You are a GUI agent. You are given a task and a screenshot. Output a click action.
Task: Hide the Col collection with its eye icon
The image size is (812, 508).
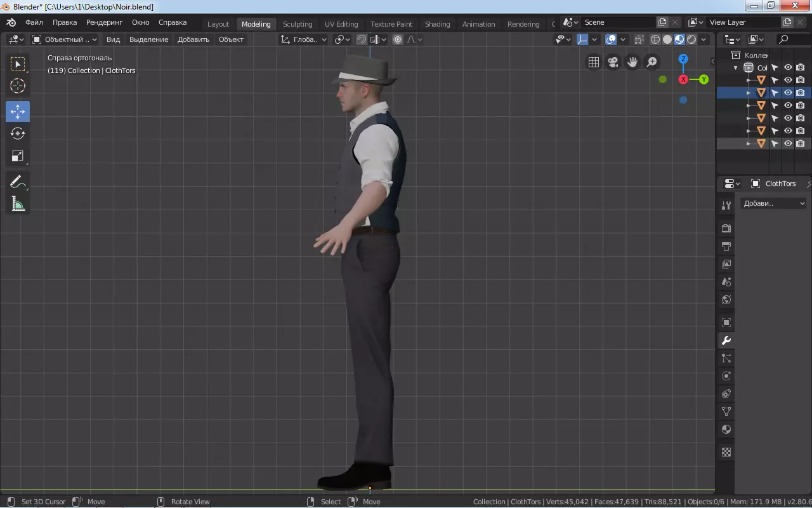coord(788,67)
